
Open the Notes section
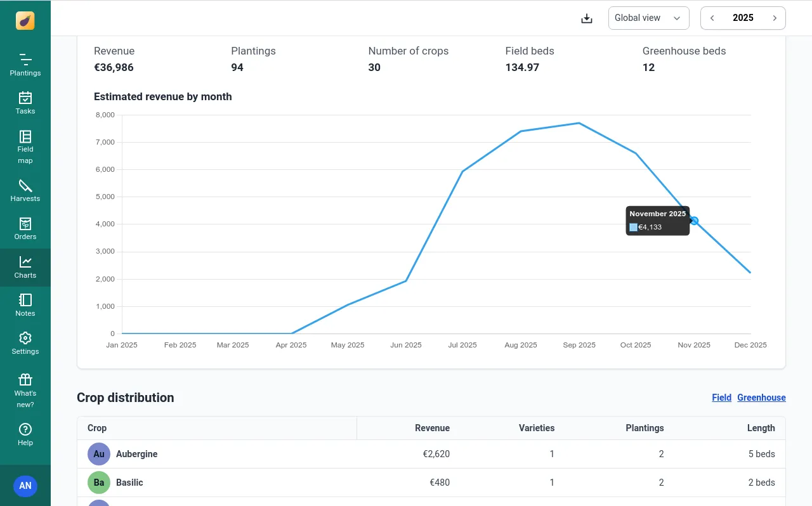pos(25,304)
